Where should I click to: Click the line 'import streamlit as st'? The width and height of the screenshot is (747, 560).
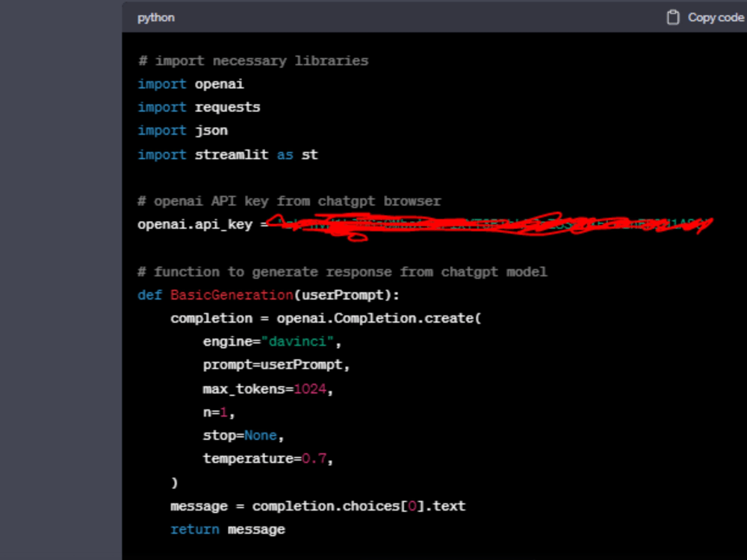coord(228,155)
